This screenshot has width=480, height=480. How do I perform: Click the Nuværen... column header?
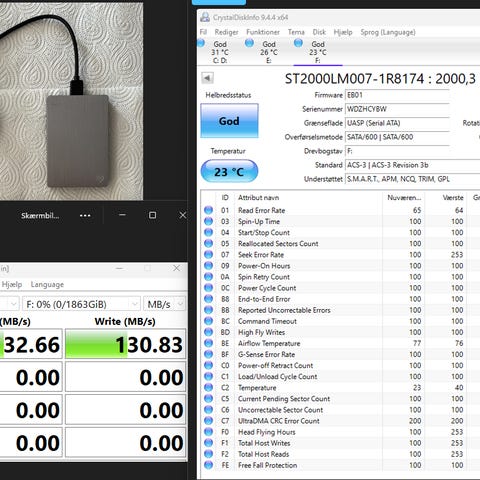404,198
